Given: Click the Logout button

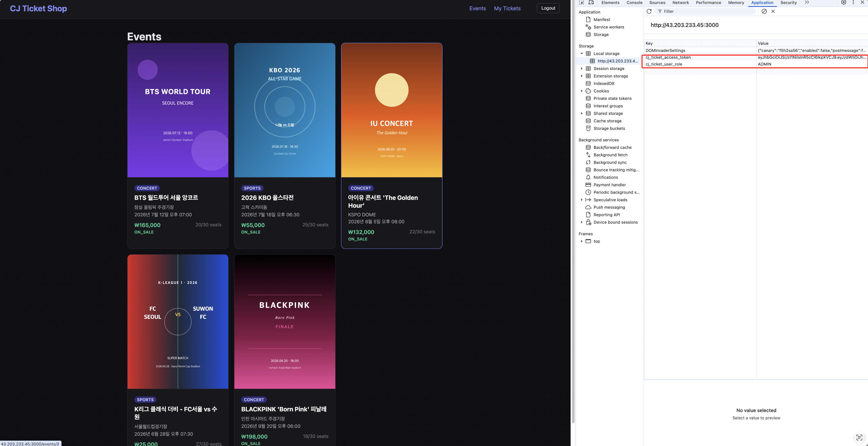Looking at the screenshot, I should (x=548, y=8).
